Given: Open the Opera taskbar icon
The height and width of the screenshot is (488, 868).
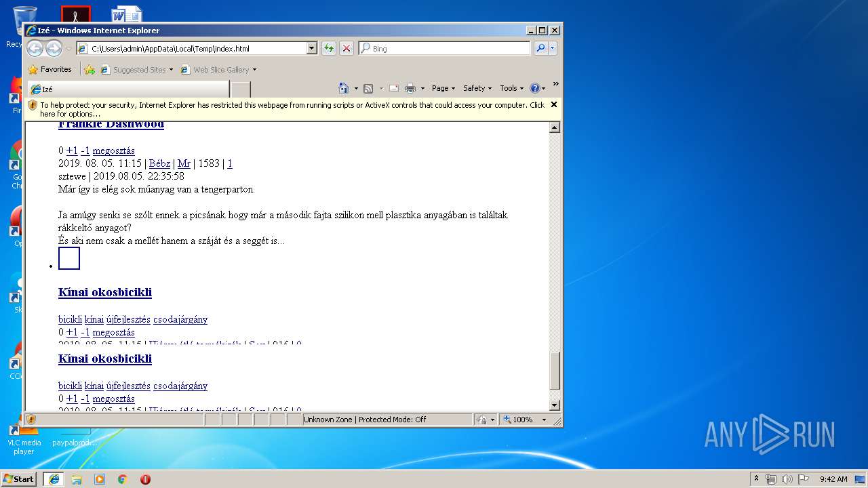Looking at the screenshot, I should [x=145, y=479].
